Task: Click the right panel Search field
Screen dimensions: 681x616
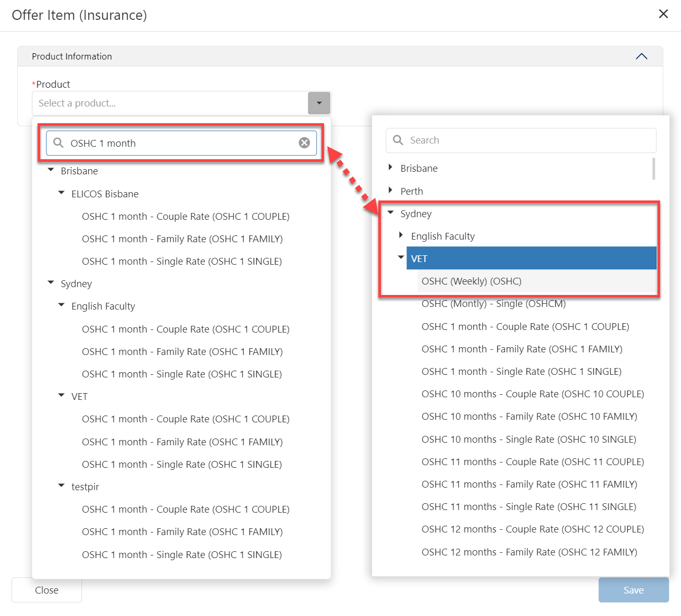Action: point(521,140)
